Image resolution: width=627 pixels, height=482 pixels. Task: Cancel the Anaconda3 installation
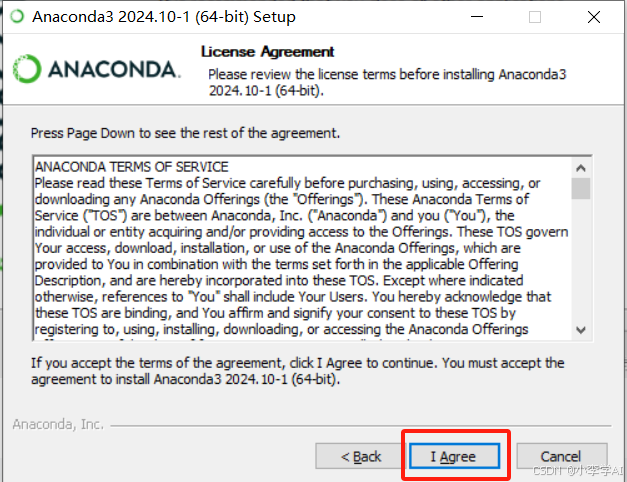[561, 456]
